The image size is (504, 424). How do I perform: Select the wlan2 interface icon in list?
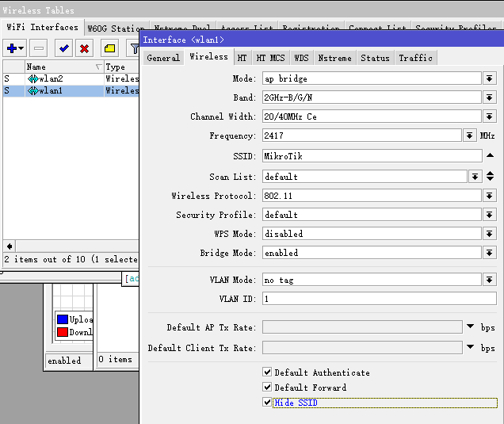point(33,79)
